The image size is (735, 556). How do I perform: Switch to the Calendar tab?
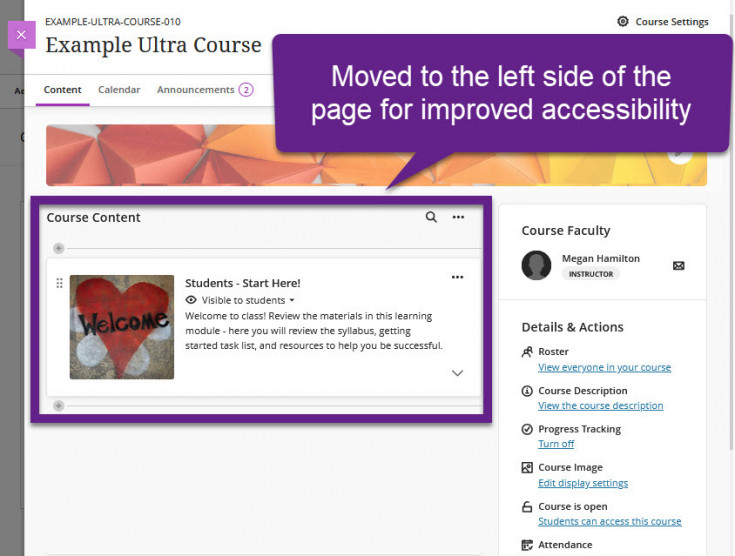[x=119, y=90]
